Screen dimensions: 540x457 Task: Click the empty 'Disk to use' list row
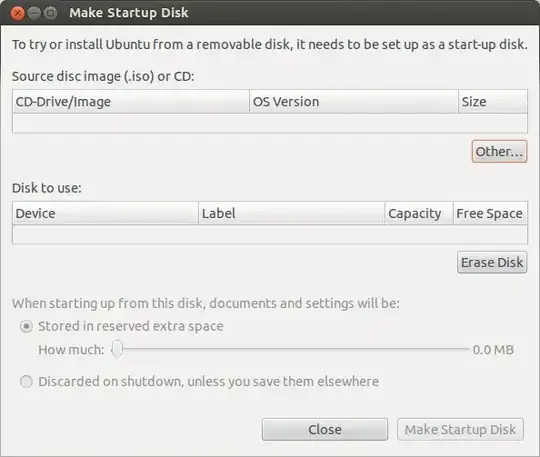(270, 234)
